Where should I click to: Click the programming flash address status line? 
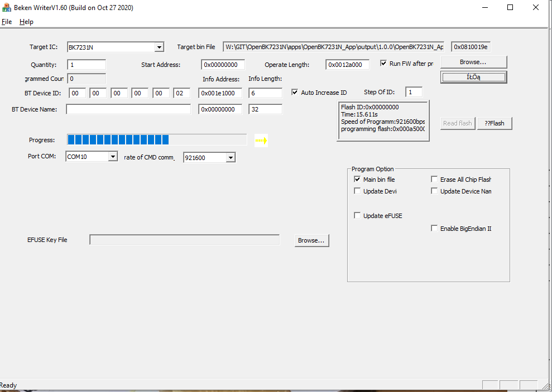coord(383,129)
